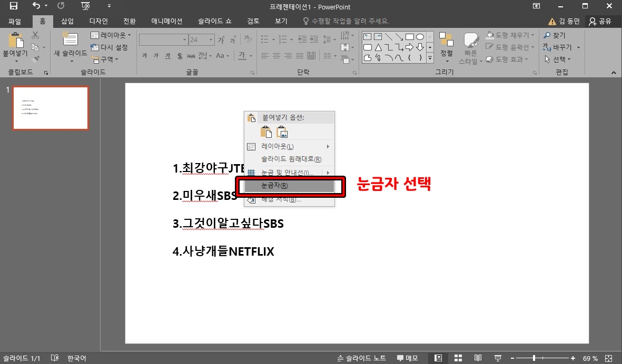Toggle strikethrough formatting
622x364 pixels.
(191, 56)
